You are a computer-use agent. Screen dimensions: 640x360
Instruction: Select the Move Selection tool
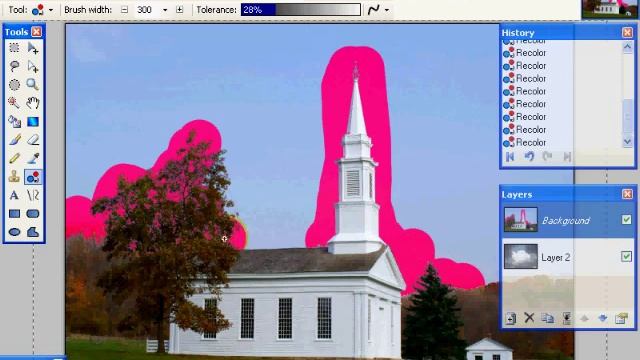click(33, 66)
